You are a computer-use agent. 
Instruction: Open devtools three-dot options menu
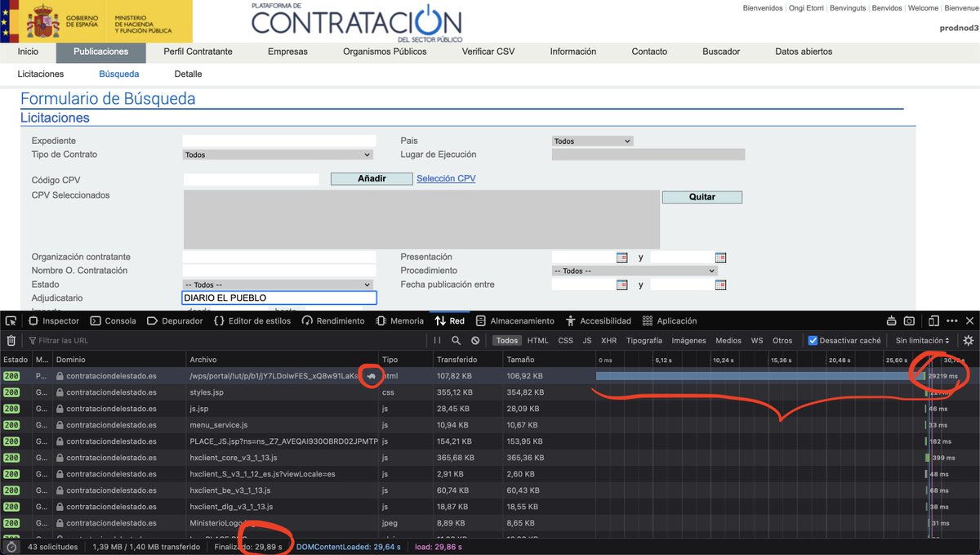click(952, 321)
